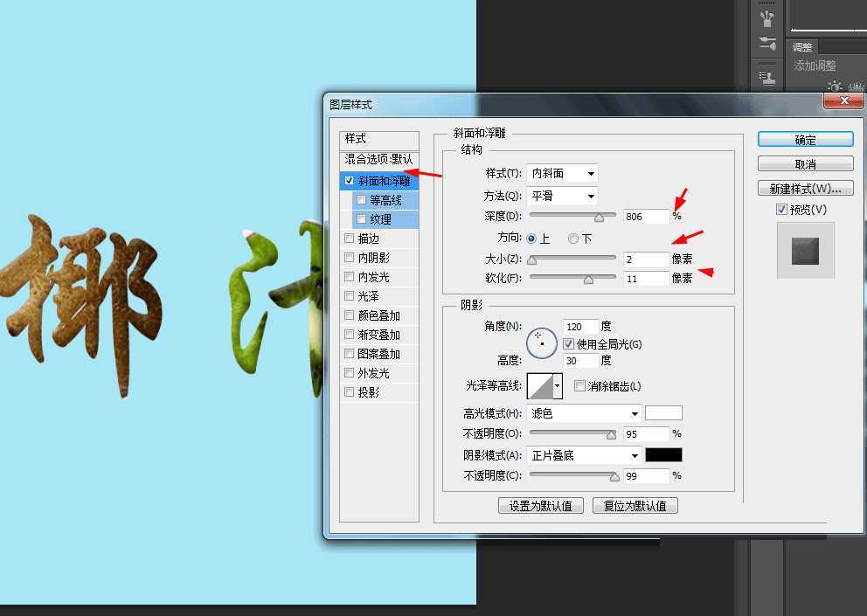Switch to the 调整 panel tab
The width and height of the screenshot is (867, 616).
point(801,47)
